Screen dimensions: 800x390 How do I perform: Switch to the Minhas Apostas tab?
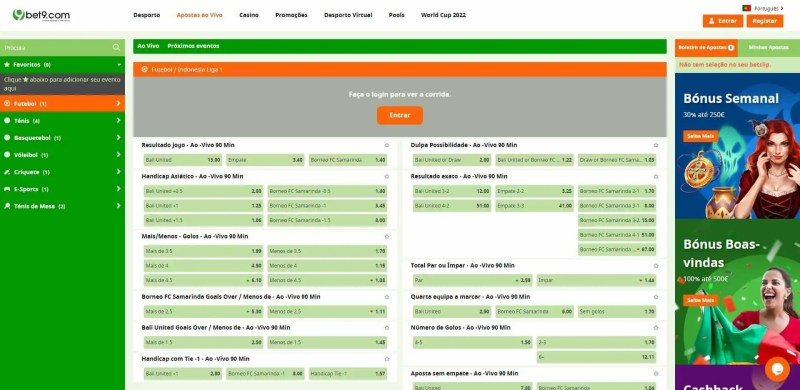coord(768,47)
